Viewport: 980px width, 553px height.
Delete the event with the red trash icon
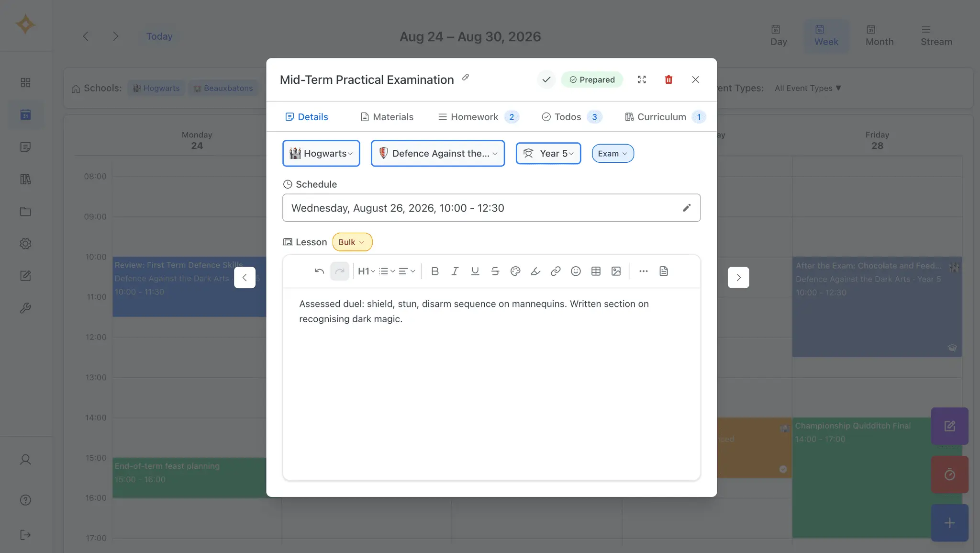point(669,79)
